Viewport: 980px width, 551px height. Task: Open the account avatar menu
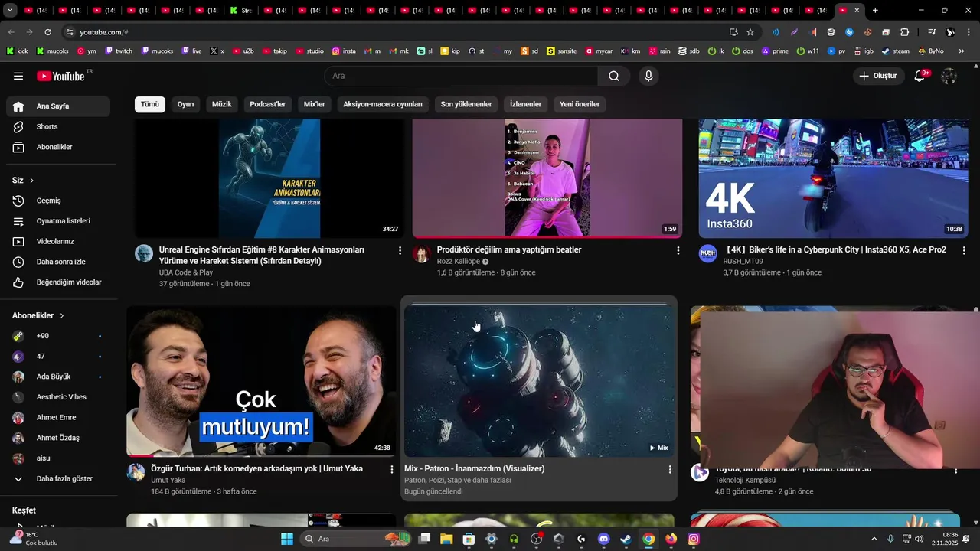949,76
